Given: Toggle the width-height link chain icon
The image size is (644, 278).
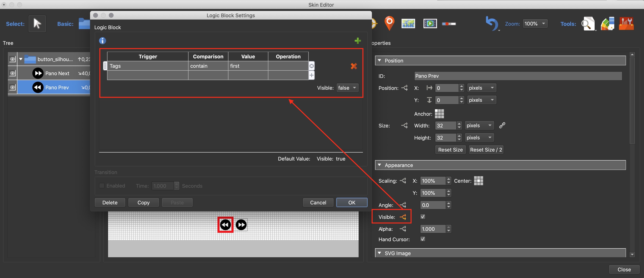Looking at the screenshot, I should (x=502, y=125).
